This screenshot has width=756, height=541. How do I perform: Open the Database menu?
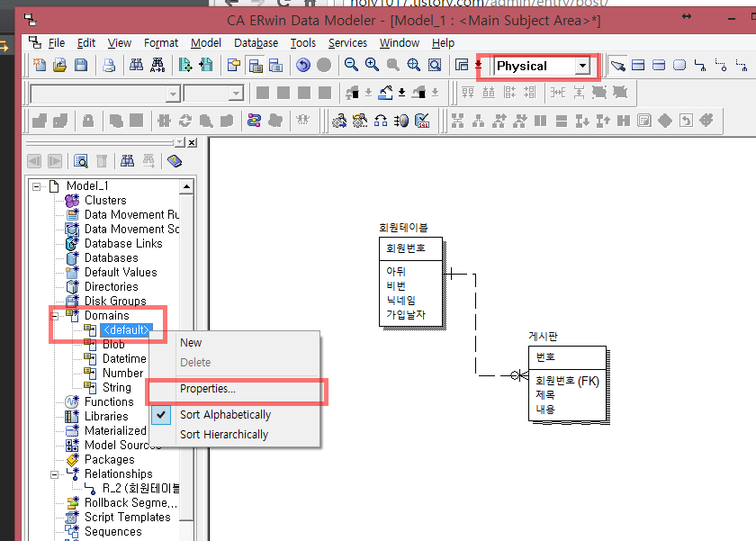[256, 43]
